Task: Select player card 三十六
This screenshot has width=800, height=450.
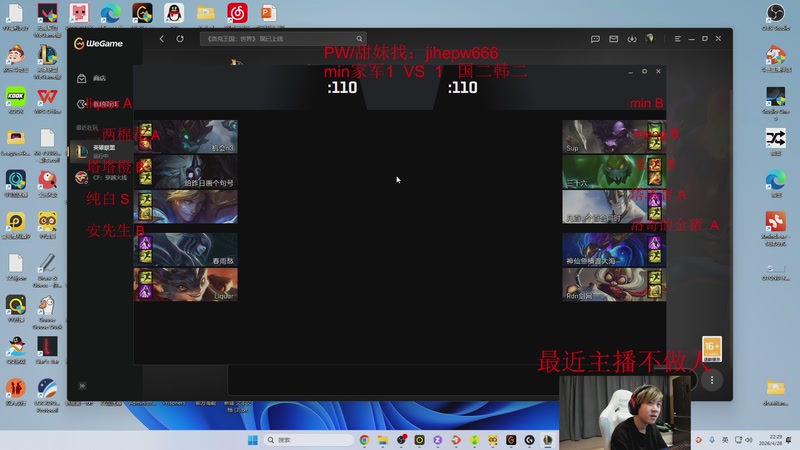Action: (614, 172)
